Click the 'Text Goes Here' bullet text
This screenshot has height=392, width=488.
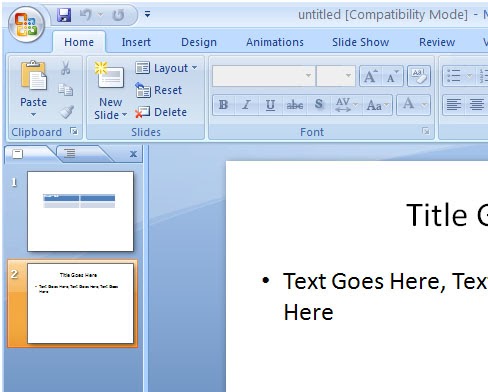385,296
